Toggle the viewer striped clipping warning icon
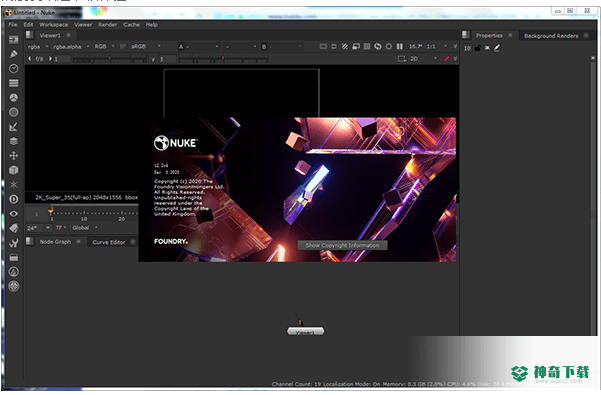601x395 pixels. coord(345,46)
